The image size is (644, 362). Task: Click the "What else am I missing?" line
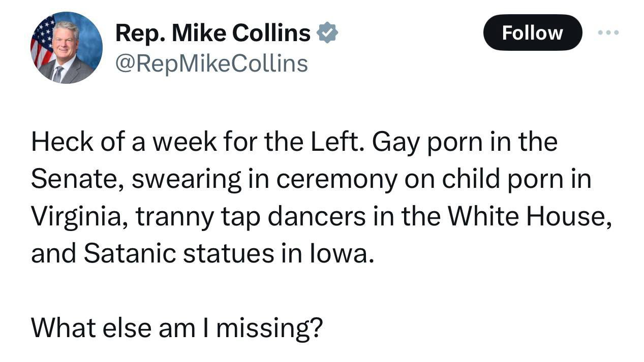(x=176, y=328)
